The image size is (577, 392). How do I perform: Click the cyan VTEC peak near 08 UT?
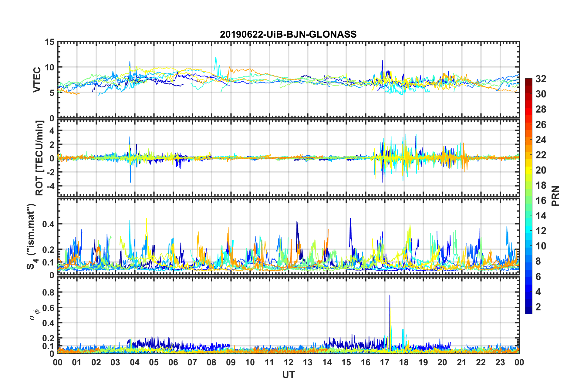coord(216,64)
